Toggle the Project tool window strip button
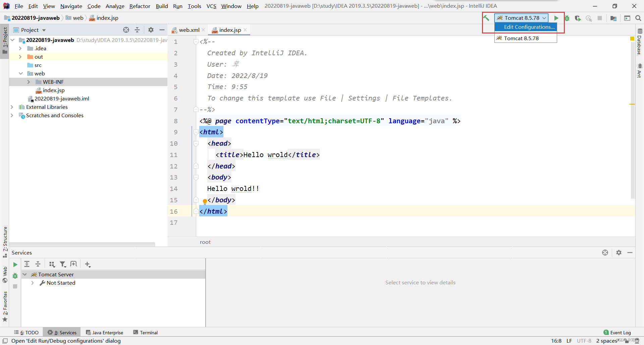The width and height of the screenshot is (644, 345). [5, 41]
